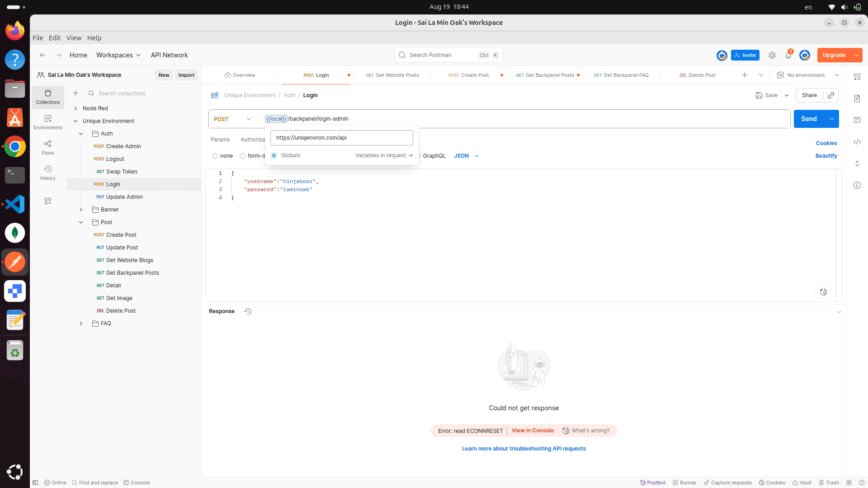This screenshot has width=868, height=488.
Task: Add a new collection with plus icon
Action: click(x=75, y=93)
